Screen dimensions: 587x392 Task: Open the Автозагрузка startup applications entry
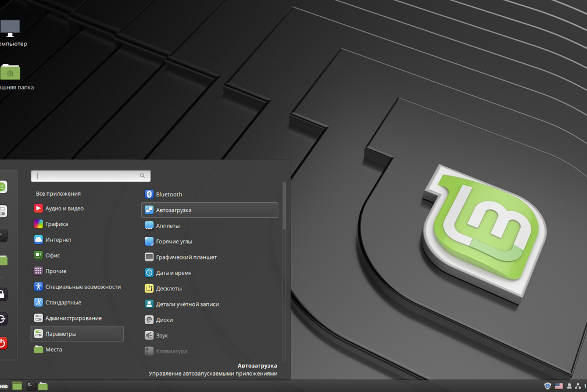[x=210, y=210]
